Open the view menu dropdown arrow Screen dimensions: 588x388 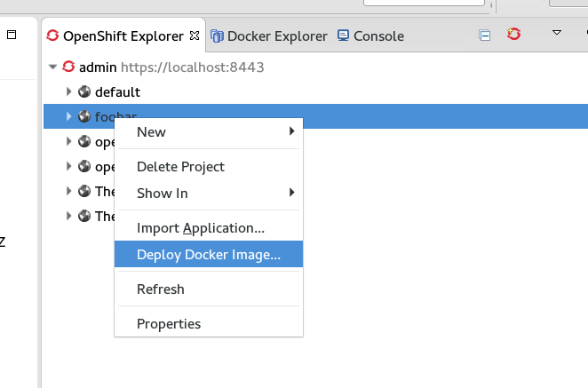[x=557, y=34]
